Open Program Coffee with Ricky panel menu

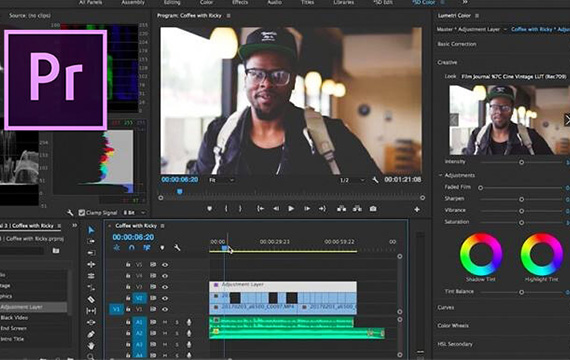228,16
